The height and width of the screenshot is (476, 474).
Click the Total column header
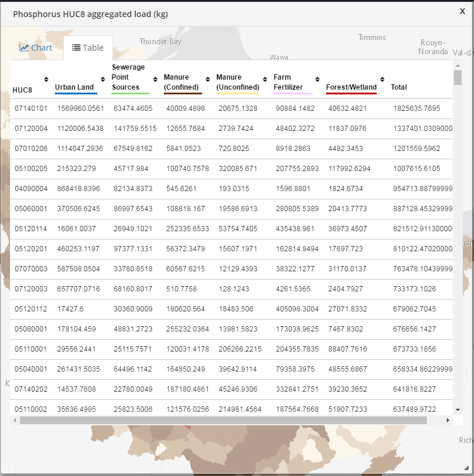pos(399,87)
